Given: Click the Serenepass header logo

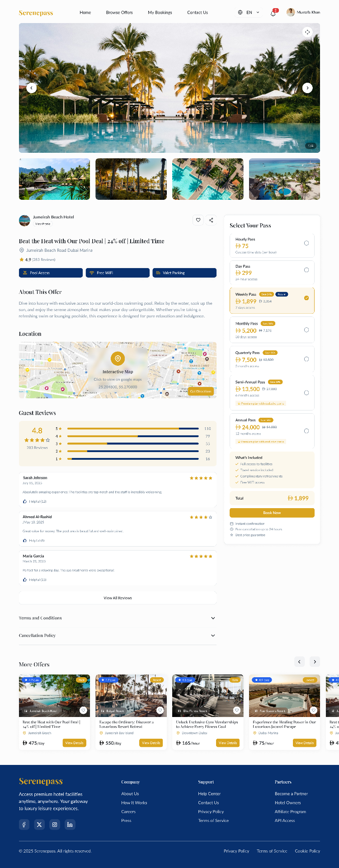Looking at the screenshot, I should coord(36,13).
